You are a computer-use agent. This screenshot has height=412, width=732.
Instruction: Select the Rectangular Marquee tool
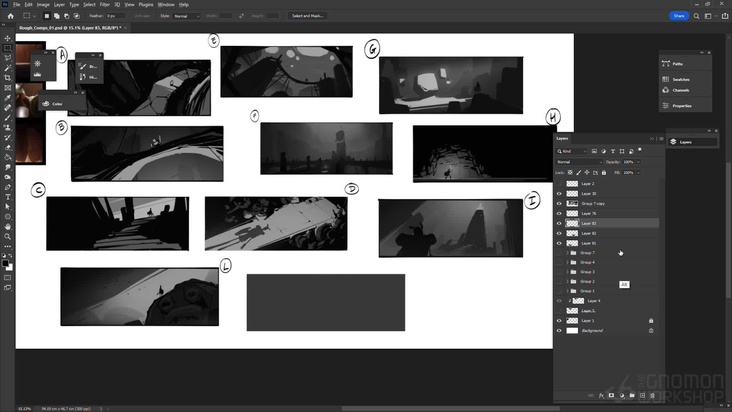pyautogui.click(x=8, y=48)
